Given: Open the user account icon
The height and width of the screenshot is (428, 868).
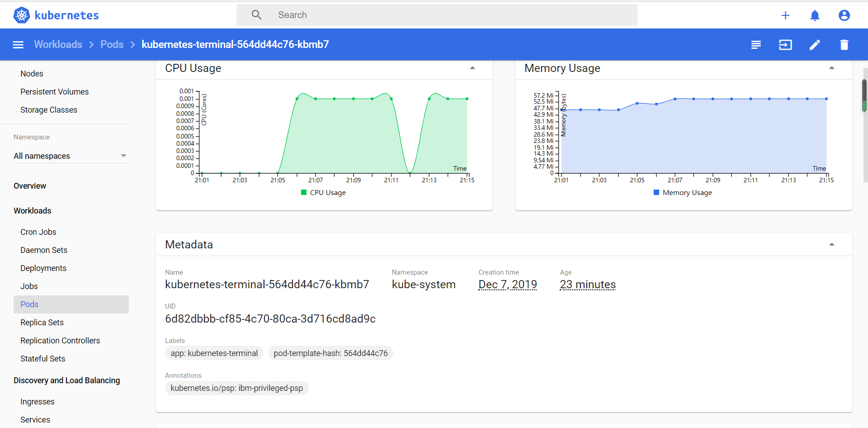Looking at the screenshot, I should coord(844,15).
